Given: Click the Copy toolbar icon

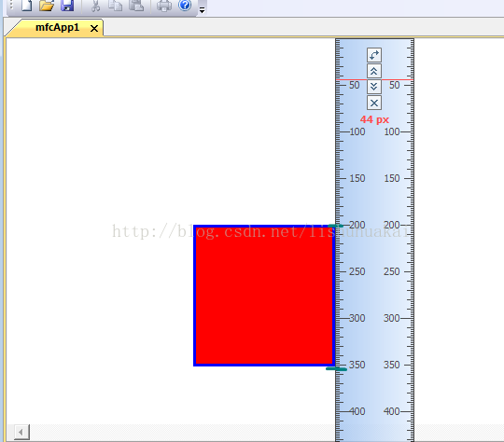Looking at the screenshot, I should point(115,6).
